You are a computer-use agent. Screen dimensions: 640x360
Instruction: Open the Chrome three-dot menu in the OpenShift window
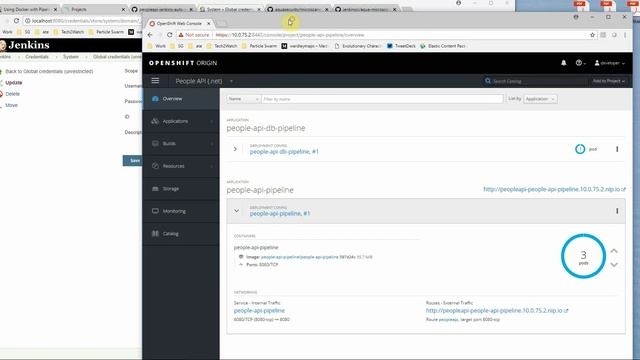(624, 35)
